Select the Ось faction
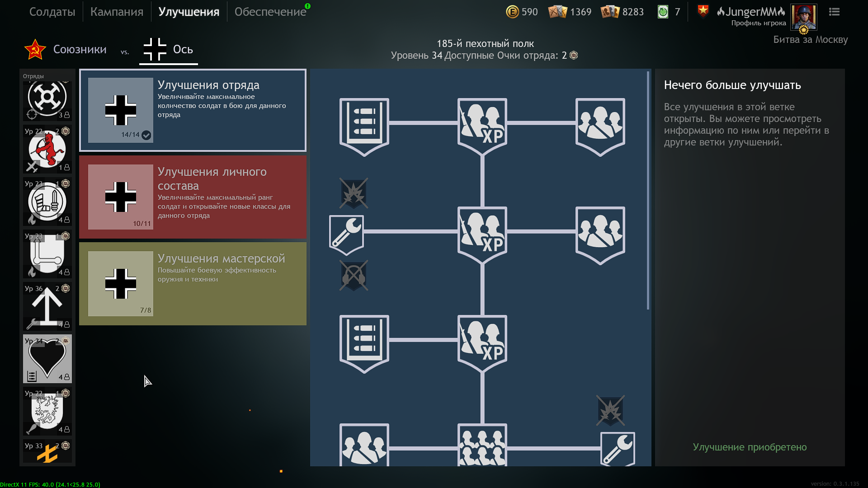 click(x=168, y=49)
